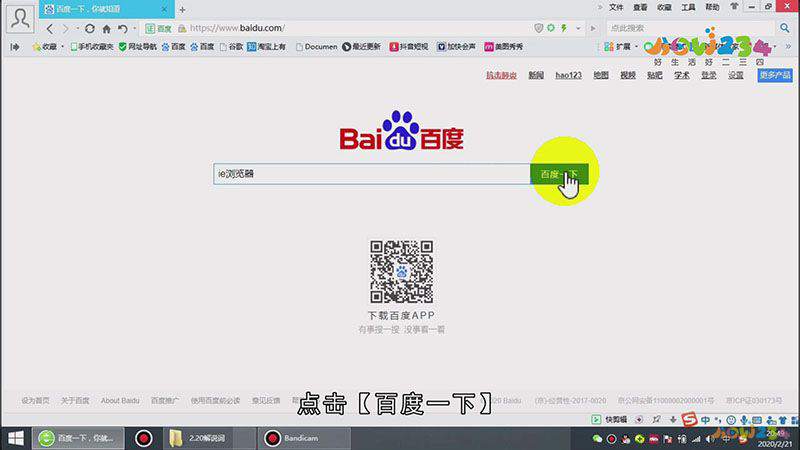This screenshot has height=450, width=800.
Task: Switch to 百度一下 browser taskbar item
Action: tap(79, 438)
